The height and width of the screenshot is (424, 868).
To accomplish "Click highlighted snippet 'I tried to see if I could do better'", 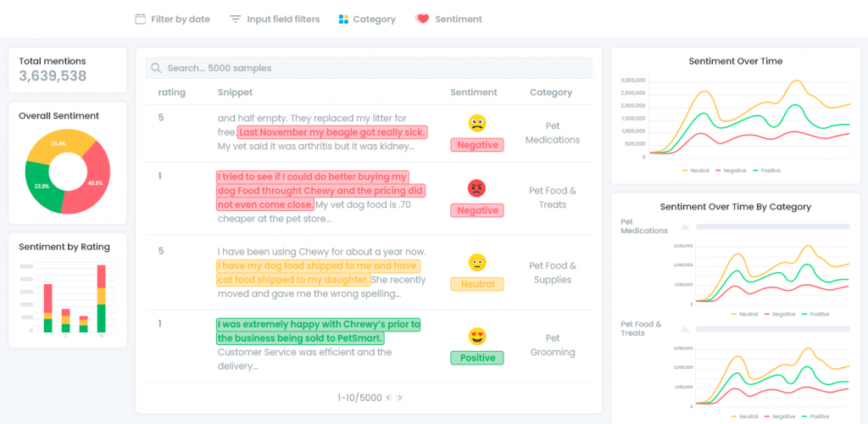I will (x=312, y=177).
